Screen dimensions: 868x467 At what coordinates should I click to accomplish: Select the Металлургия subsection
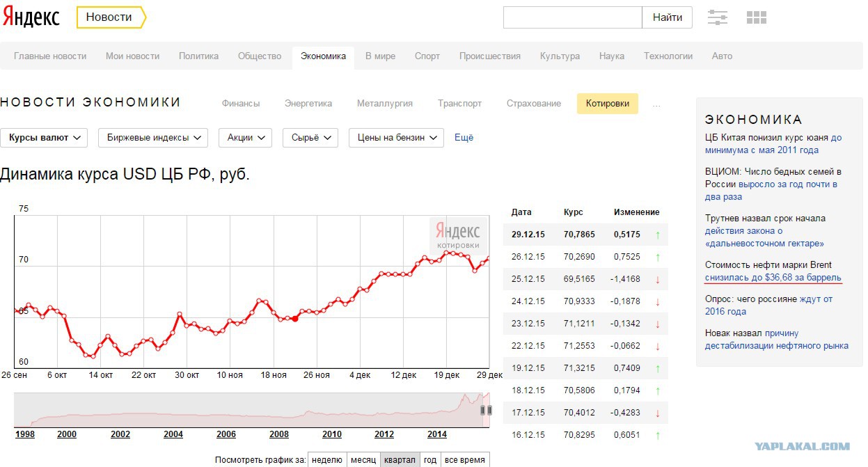pos(385,104)
